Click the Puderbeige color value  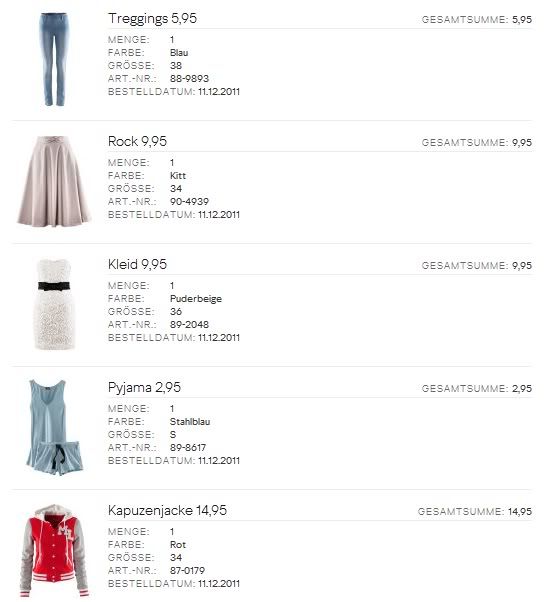(196, 299)
